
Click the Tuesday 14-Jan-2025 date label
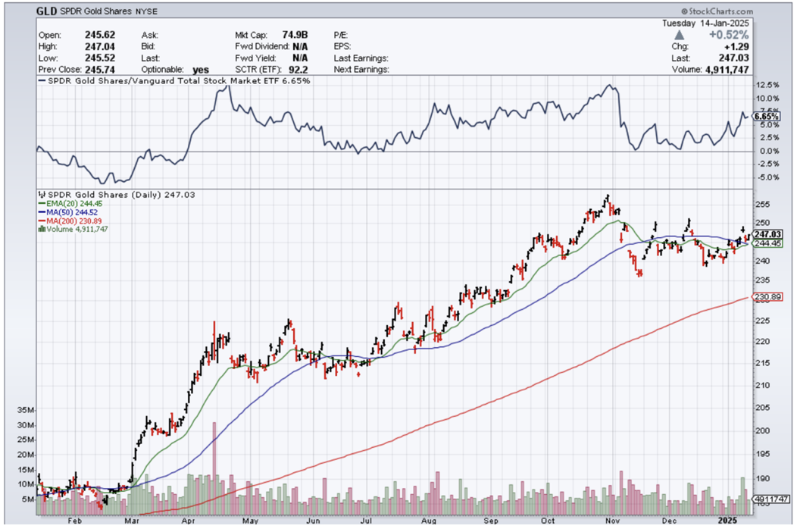tap(707, 23)
